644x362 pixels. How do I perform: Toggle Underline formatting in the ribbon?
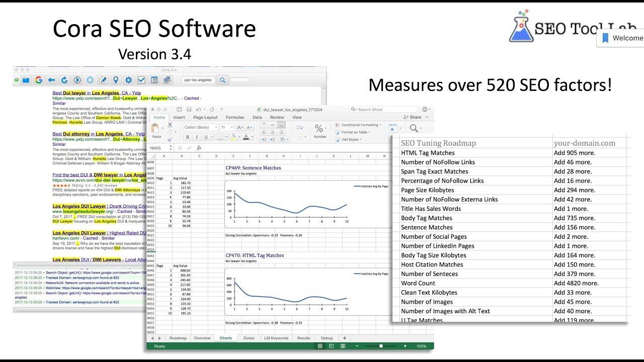pyautogui.click(x=205, y=137)
